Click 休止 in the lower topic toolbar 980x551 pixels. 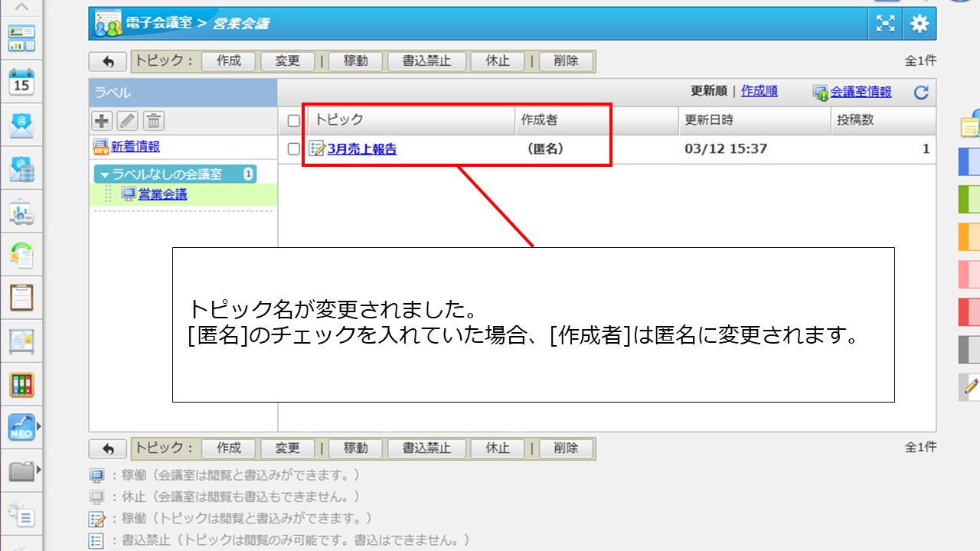498,448
